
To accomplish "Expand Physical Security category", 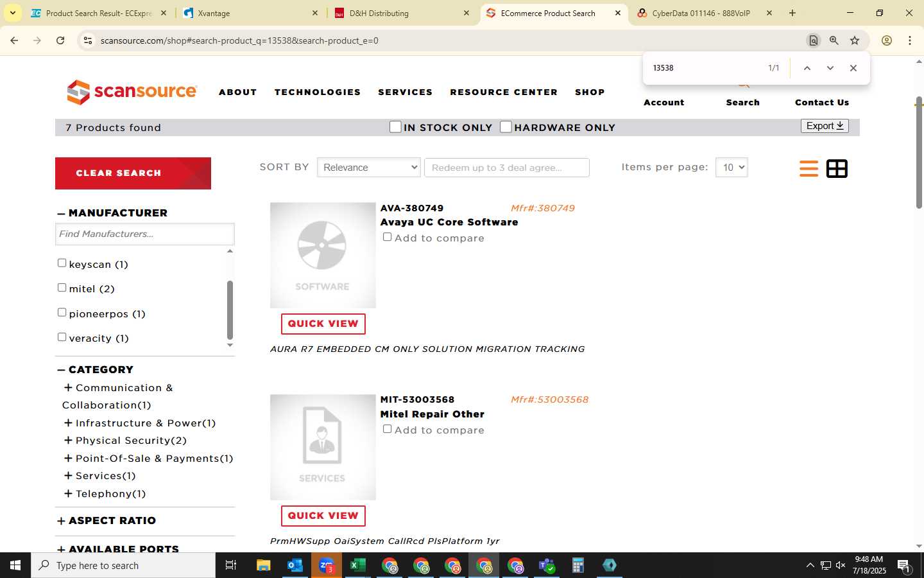I will click(x=67, y=440).
